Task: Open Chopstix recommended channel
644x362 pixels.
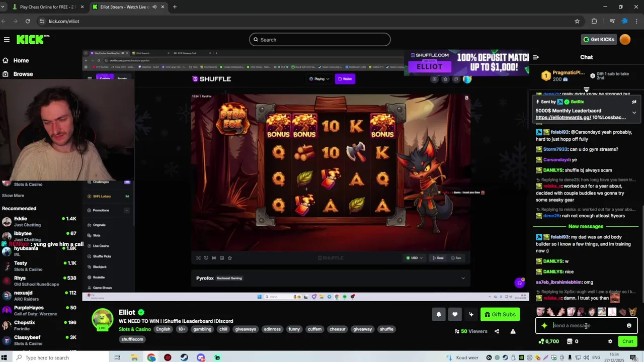Action: pyautogui.click(x=40, y=325)
